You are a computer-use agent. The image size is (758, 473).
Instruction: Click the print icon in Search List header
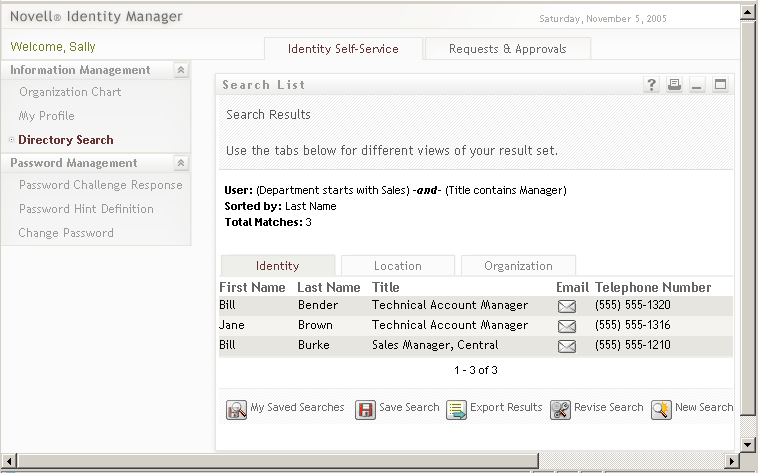coord(675,85)
